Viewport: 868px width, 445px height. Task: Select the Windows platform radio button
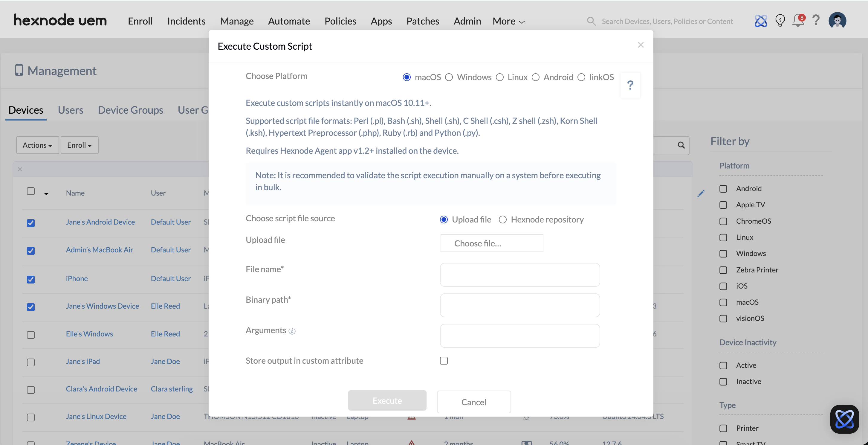(x=449, y=77)
